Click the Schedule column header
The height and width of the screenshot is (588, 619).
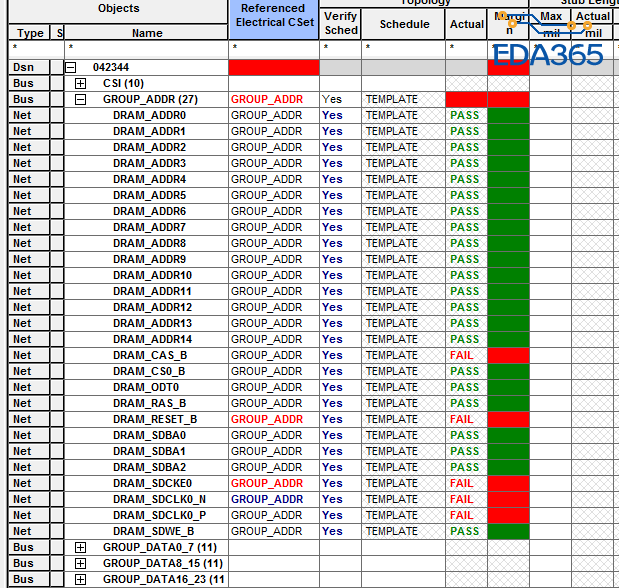click(403, 24)
